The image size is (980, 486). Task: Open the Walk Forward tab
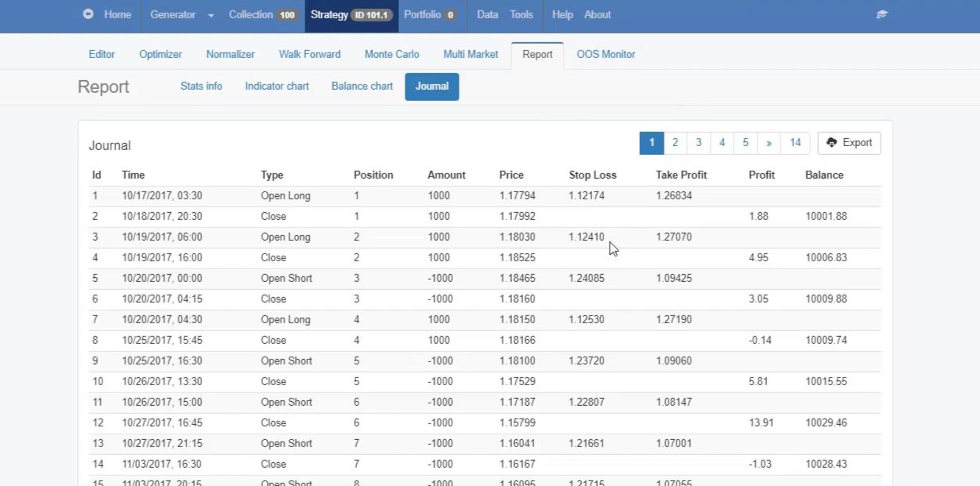[309, 54]
